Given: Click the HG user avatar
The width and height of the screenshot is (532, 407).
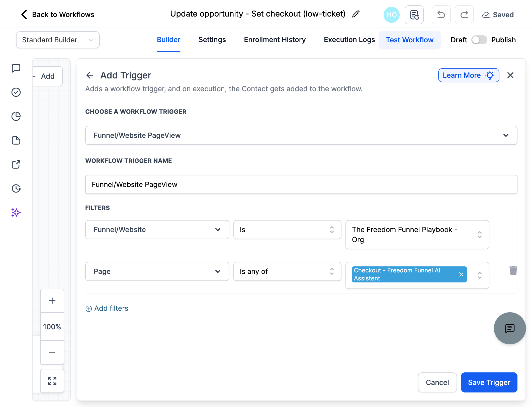Looking at the screenshot, I should pos(391,15).
